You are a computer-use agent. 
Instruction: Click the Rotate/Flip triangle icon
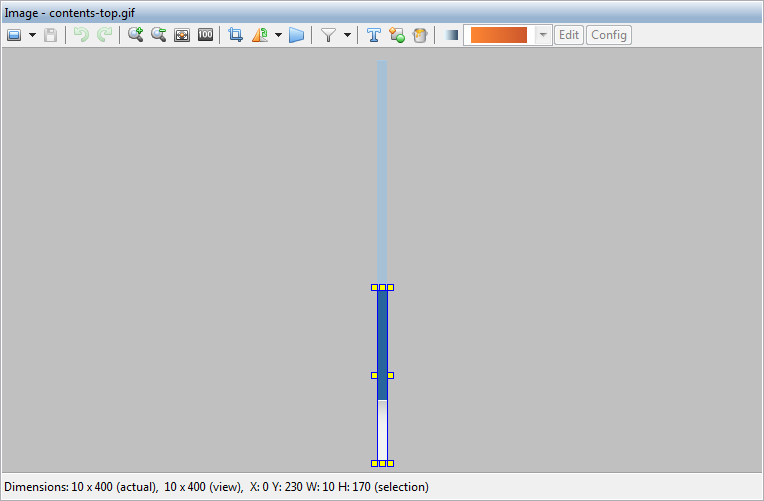point(260,35)
